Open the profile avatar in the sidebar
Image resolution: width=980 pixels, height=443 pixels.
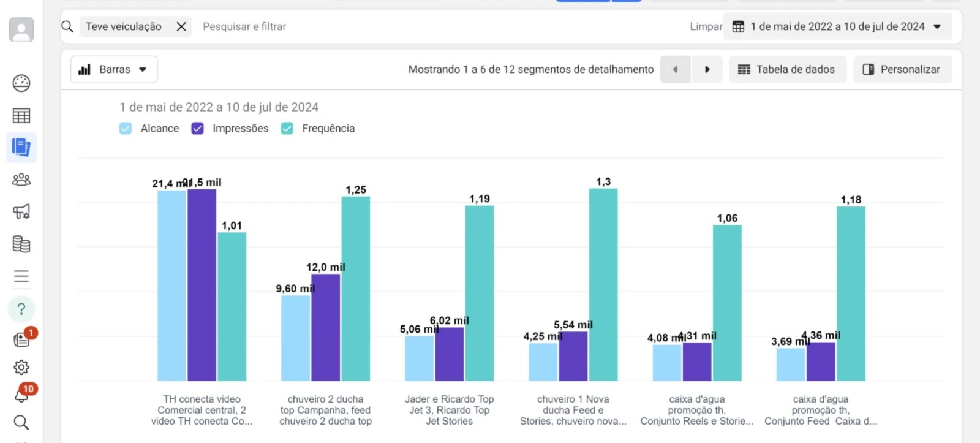(21, 29)
